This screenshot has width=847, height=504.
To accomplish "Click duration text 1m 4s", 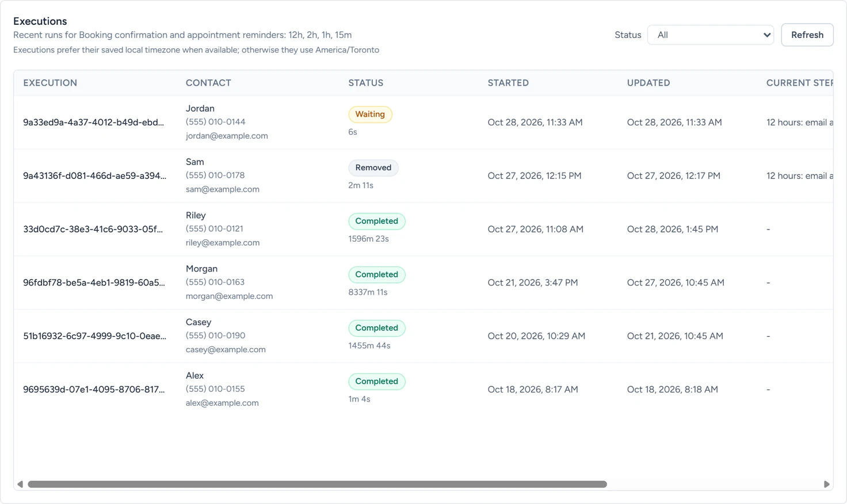I will tap(359, 400).
